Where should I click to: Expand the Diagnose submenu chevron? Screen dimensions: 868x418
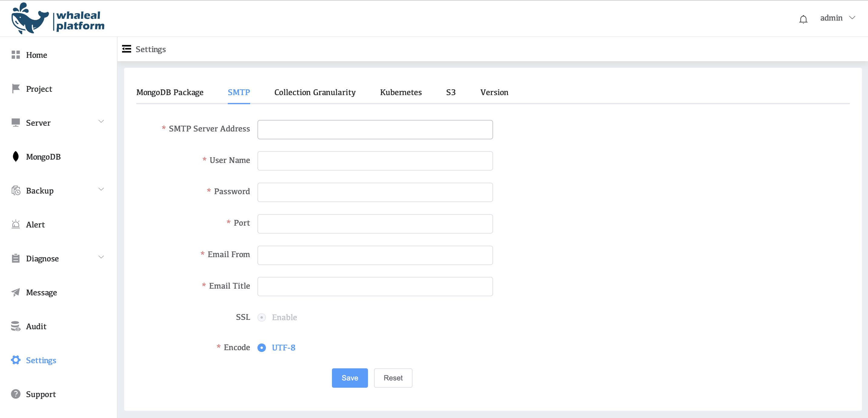(101, 257)
